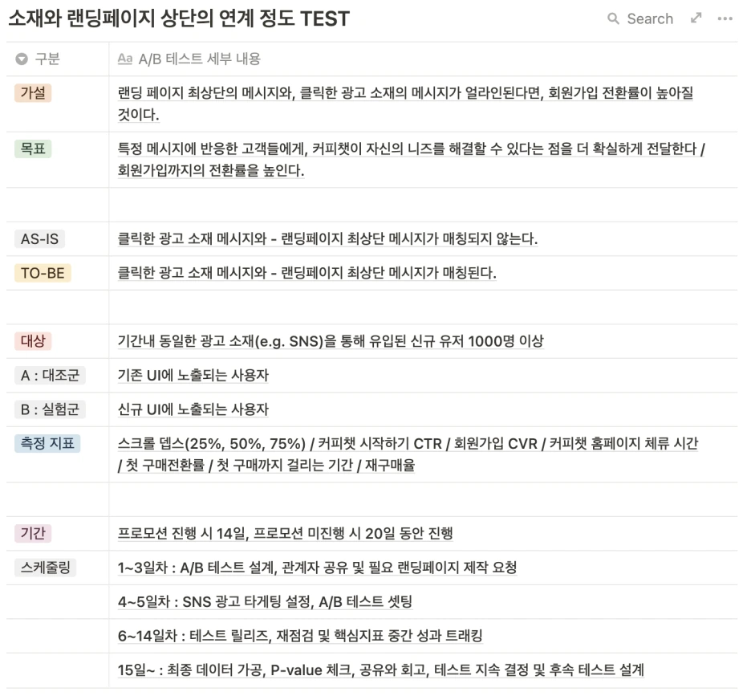Click the Aa title property icon
The image size is (751, 700).
(x=124, y=59)
